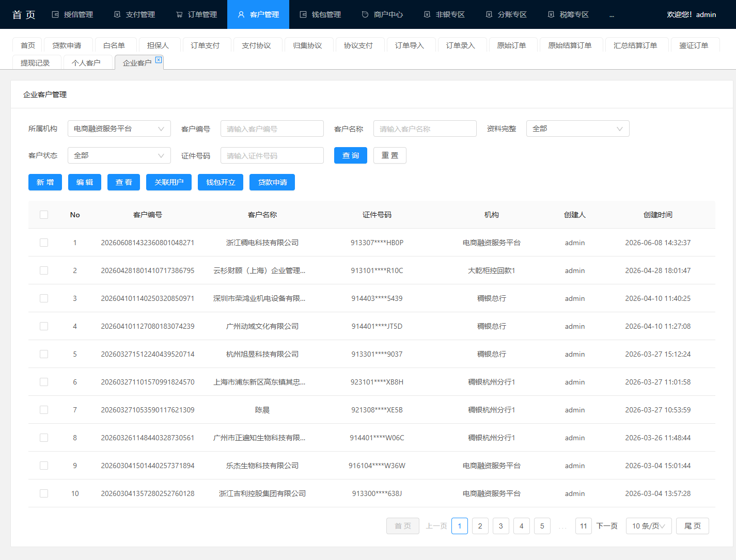Click the 订单管理 cart icon

(179, 14)
